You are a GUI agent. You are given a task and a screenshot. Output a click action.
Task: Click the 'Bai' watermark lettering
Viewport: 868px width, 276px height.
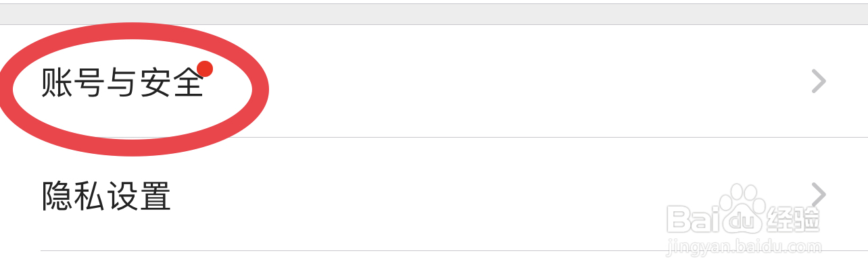692,219
